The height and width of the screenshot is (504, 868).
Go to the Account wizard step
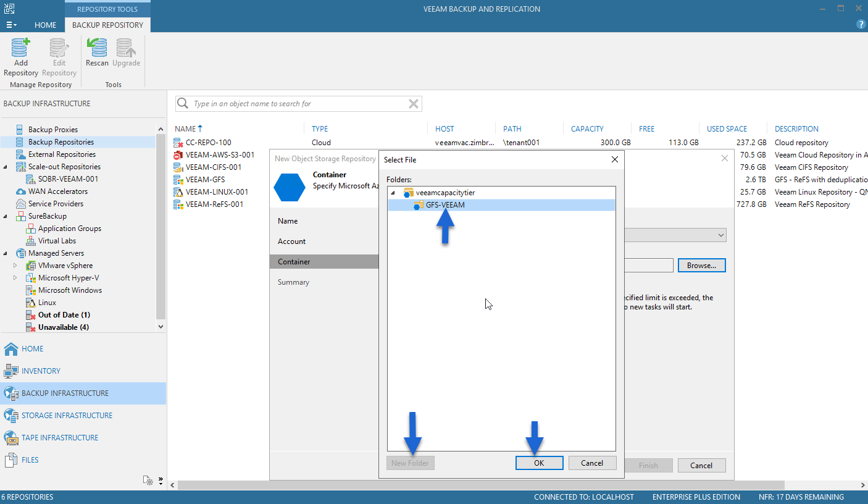292,241
